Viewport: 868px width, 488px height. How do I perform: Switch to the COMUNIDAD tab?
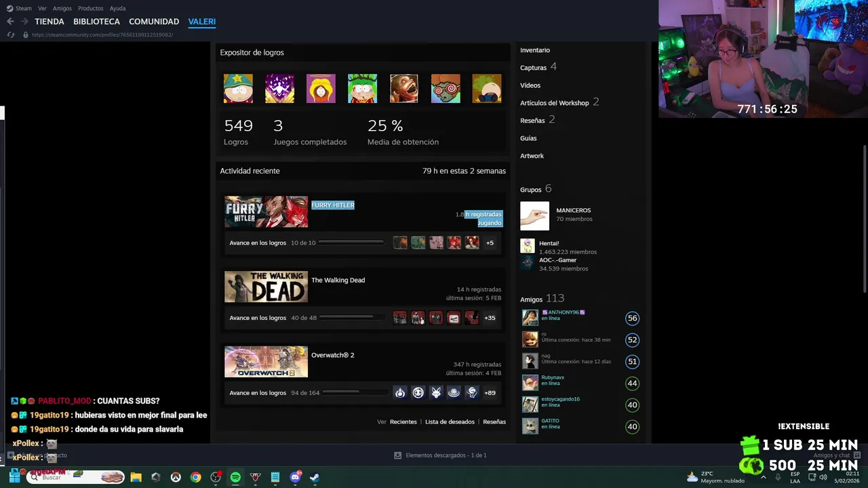[x=154, y=22]
